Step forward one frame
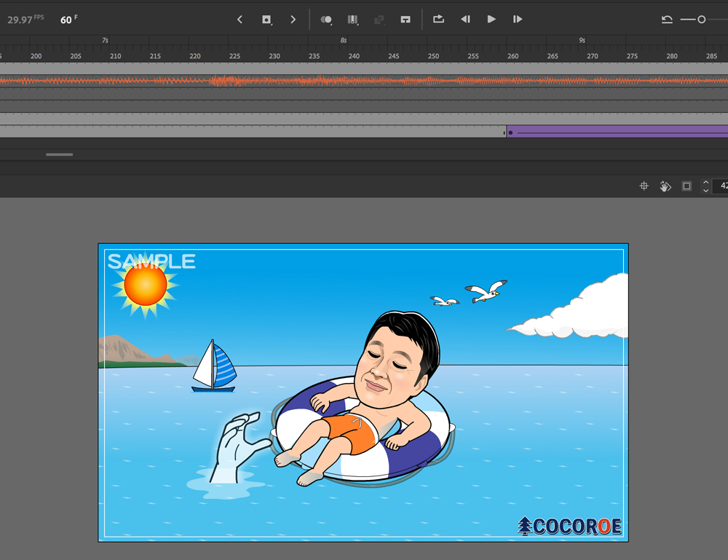Image resolution: width=728 pixels, height=560 pixels. coord(518,20)
